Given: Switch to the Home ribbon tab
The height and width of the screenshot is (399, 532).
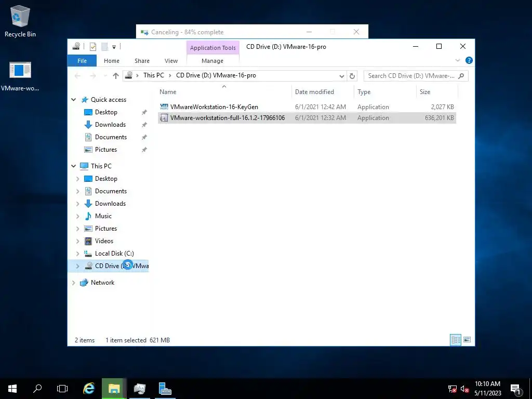Looking at the screenshot, I should (x=112, y=61).
